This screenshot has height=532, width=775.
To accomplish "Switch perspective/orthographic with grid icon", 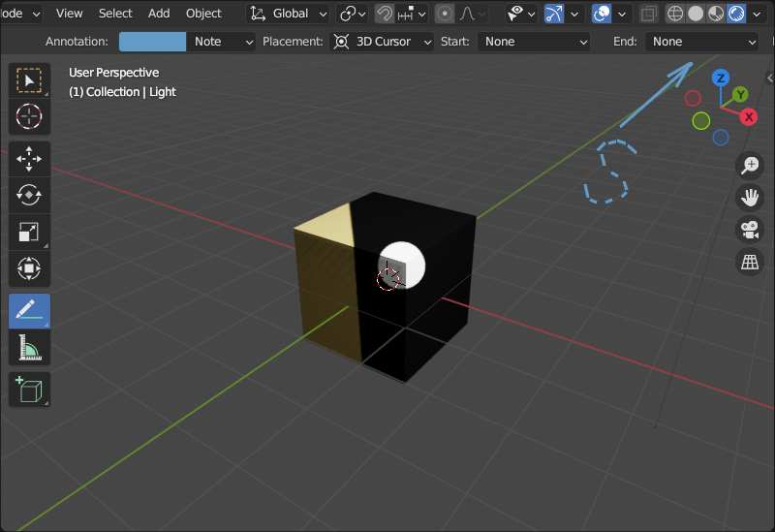I will pyautogui.click(x=750, y=262).
